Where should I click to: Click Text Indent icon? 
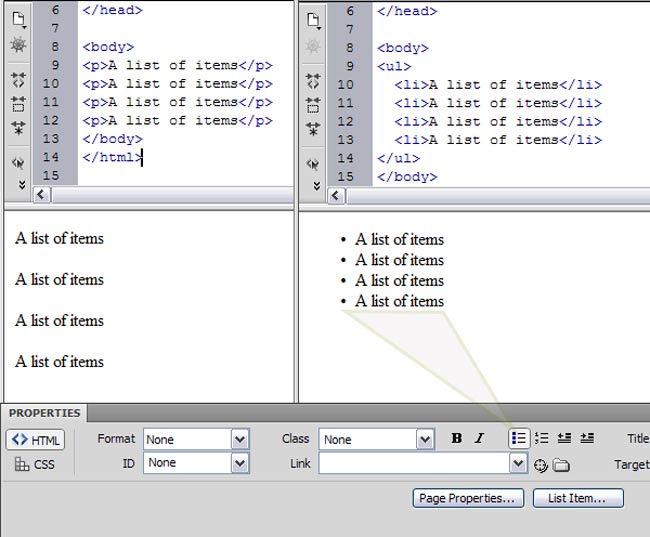pyautogui.click(x=587, y=438)
